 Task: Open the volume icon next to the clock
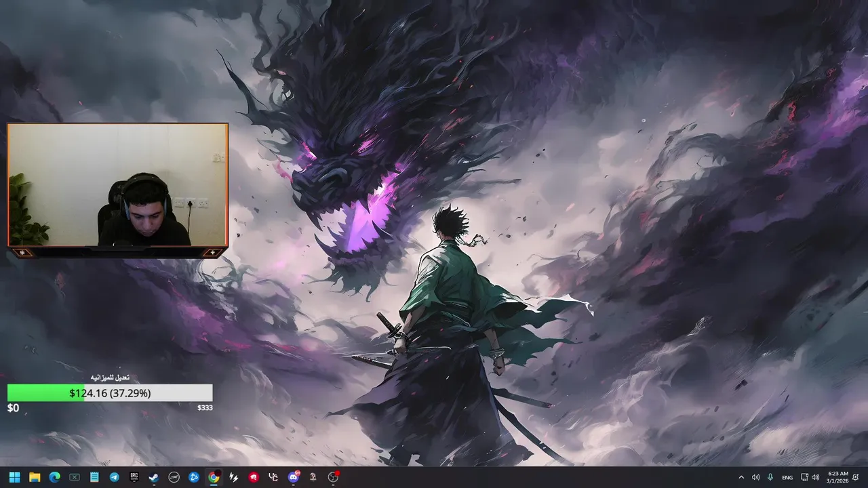coord(815,477)
